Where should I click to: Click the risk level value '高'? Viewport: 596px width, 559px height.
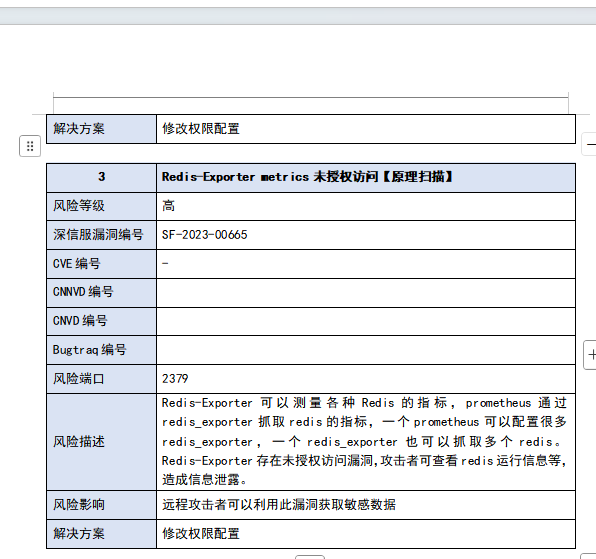coord(168,206)
